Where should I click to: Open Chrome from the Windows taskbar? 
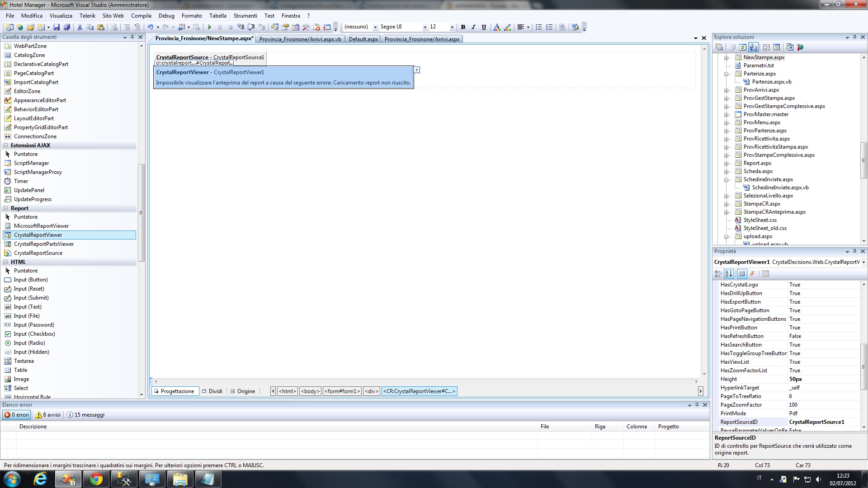point(96,479)
